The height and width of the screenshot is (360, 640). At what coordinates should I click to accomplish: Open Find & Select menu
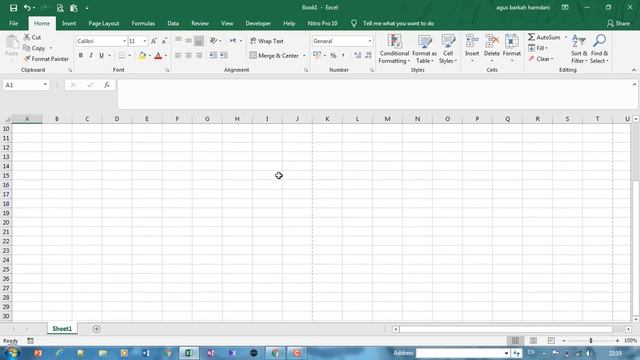[599, 49]
